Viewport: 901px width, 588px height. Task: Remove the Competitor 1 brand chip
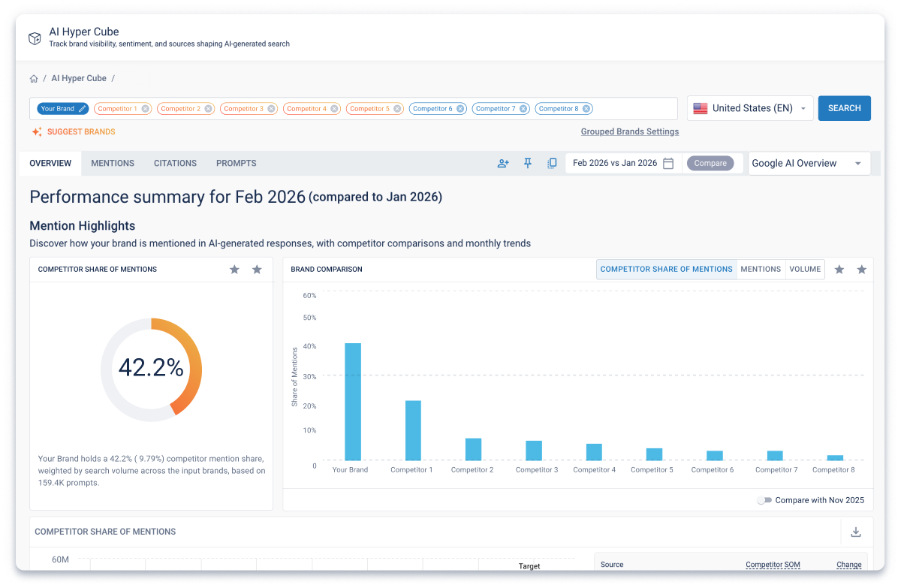tap(146, 109)
